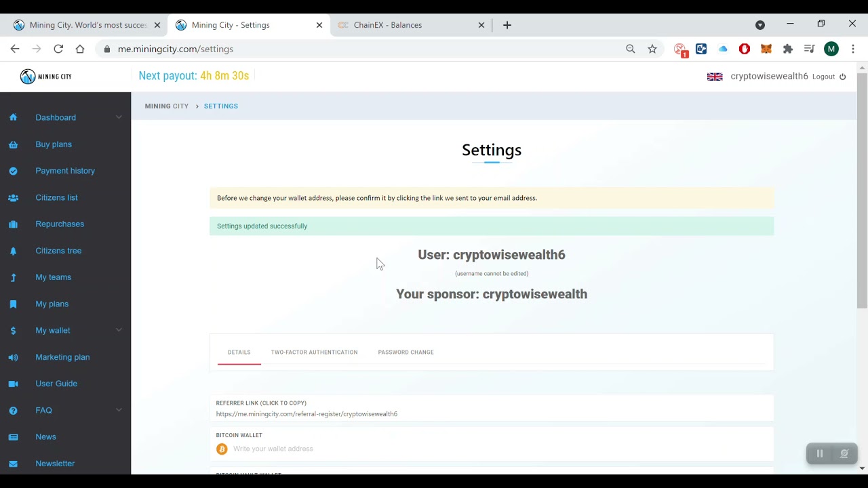Screen dimensions: 868x488
Task: Expand the Dashboard submenu chevron
Action: click(x=119, y=117)
